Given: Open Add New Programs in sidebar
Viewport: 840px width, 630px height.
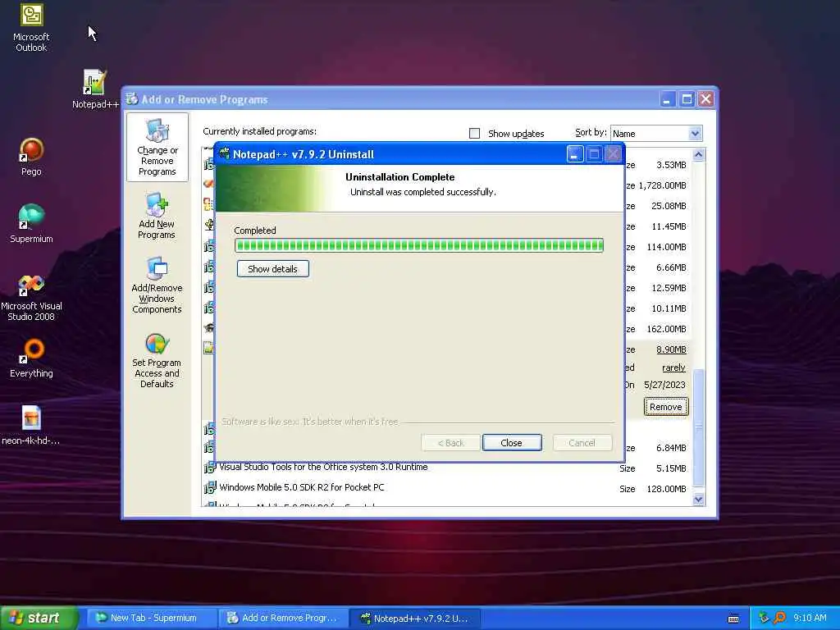Looking at the screenshot, I should (157, 217).
